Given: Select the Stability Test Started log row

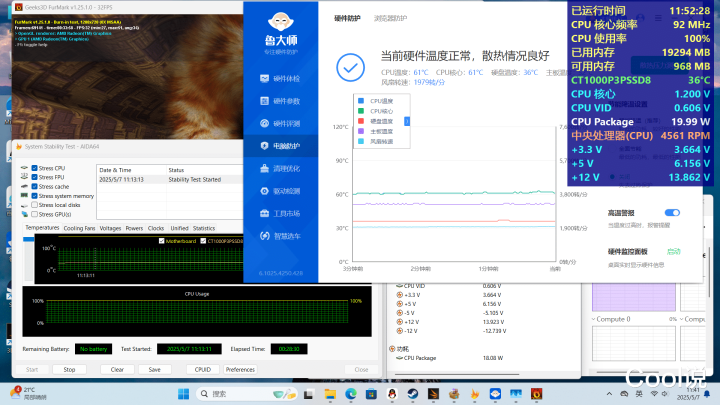Looking at the screenshot, I should coord(170,180).
